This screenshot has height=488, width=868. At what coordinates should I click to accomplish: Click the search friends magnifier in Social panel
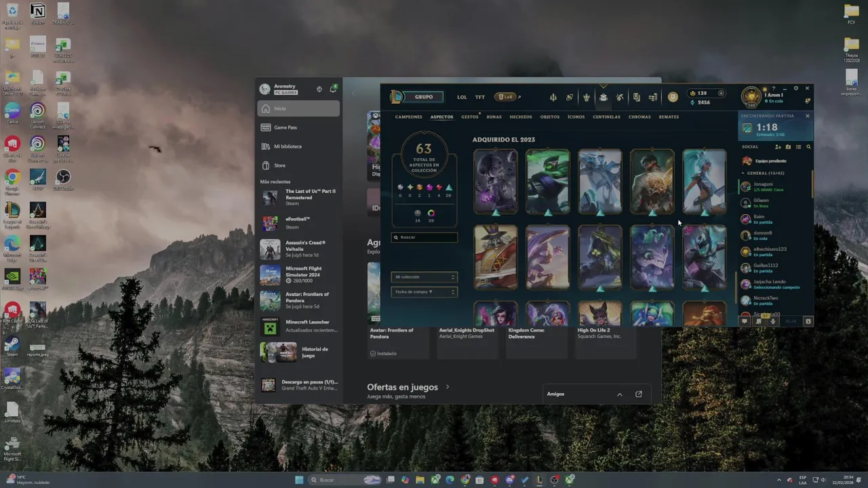[x=808, y=147]
